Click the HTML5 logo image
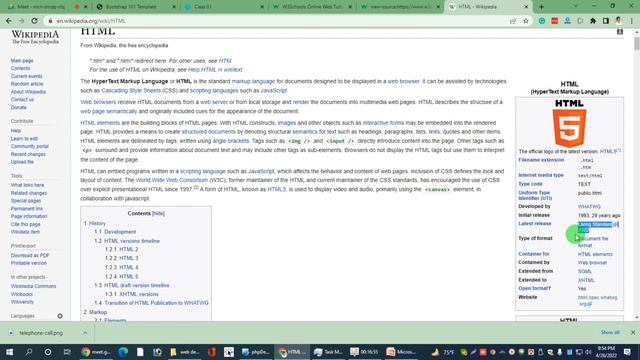This screenshot has height=360, width=640. (x=569, y=123)
